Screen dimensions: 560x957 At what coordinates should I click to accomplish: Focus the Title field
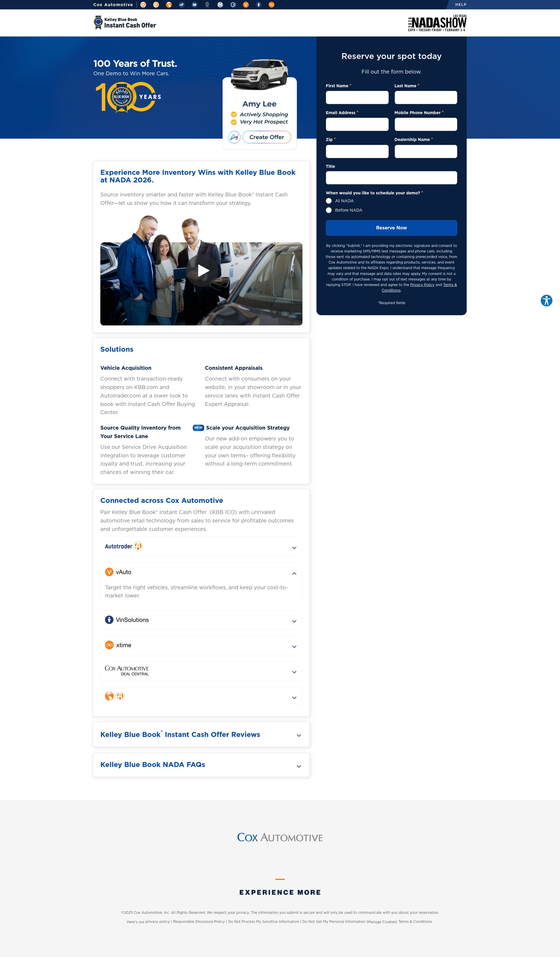click(391, 178)
